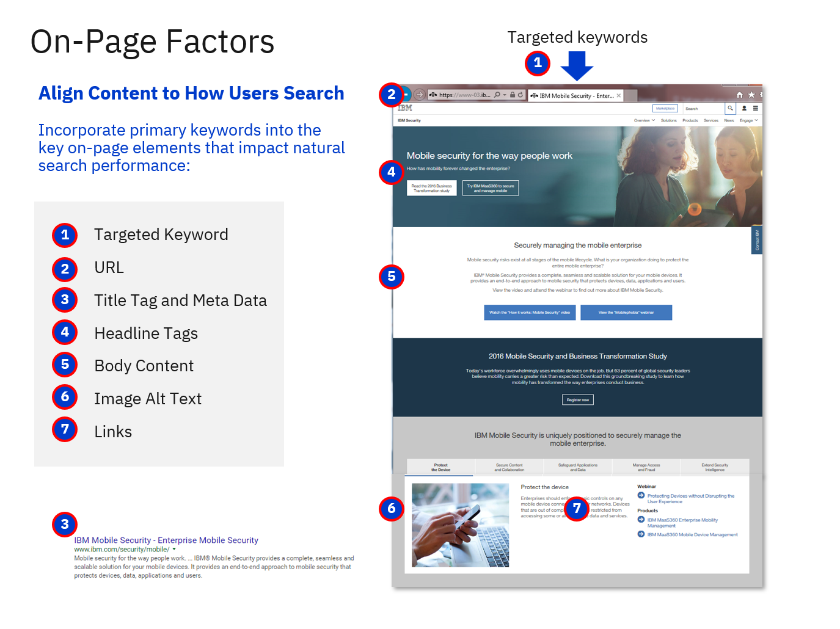Image resolution: width=840 pixels, height=629 pixels.
Task: Click 'Title Tag and Meta Data' list entry
Action: [180, 300]
